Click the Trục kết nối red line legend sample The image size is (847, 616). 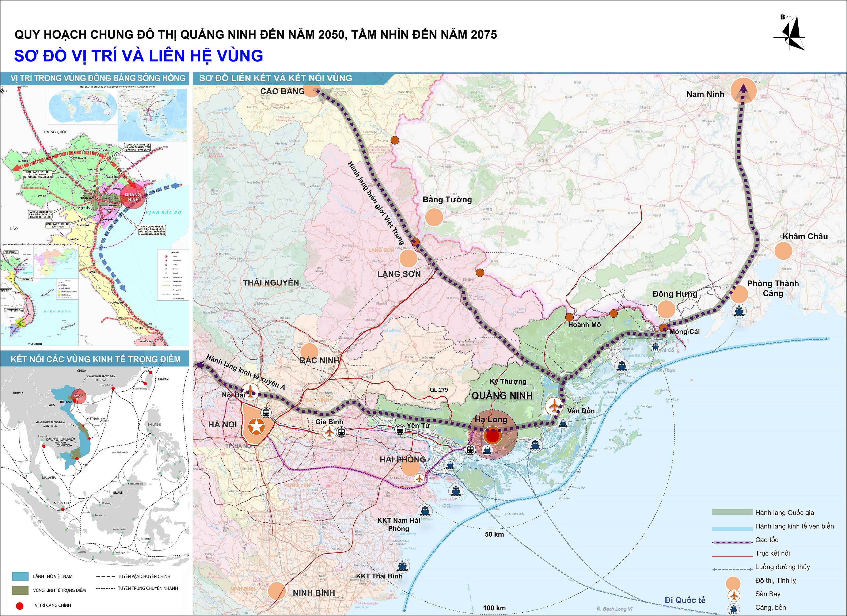click(x=732, y=556)
